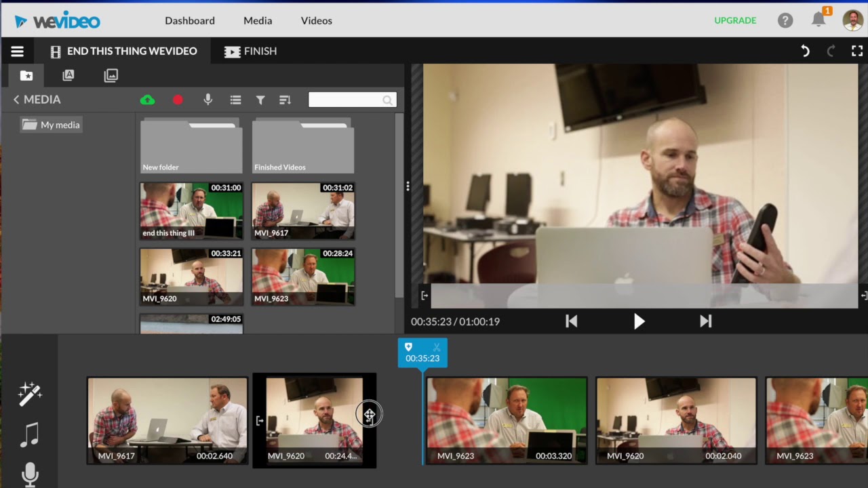Open the help question mark icon
The height and width of the screenshot is (488, 868).
click(x=785, y=20)
